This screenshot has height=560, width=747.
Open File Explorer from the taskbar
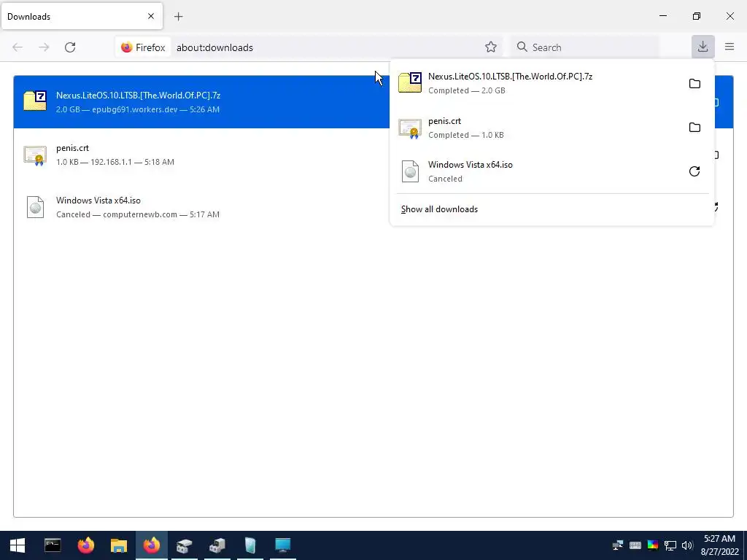point(119,545)
